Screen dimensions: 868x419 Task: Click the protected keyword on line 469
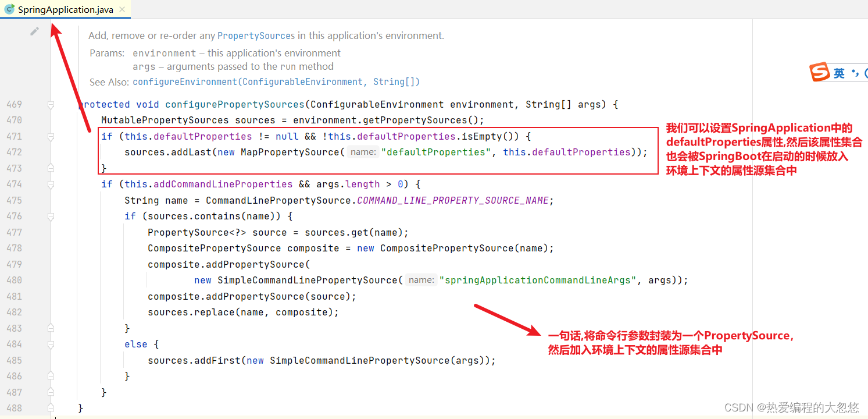(104, 105)
